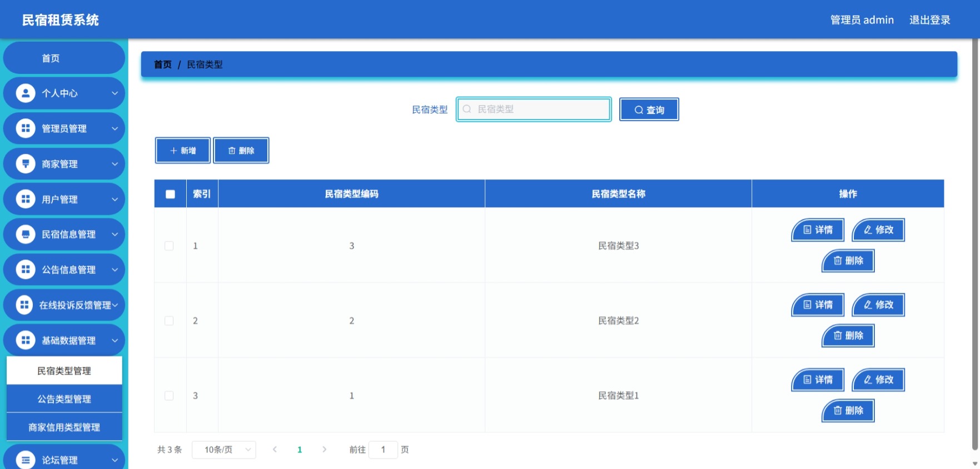This screenshot has width=980, height=469.
Task: Click the 民宿信息管理 sidebar icon
Action: coord(26,234)
